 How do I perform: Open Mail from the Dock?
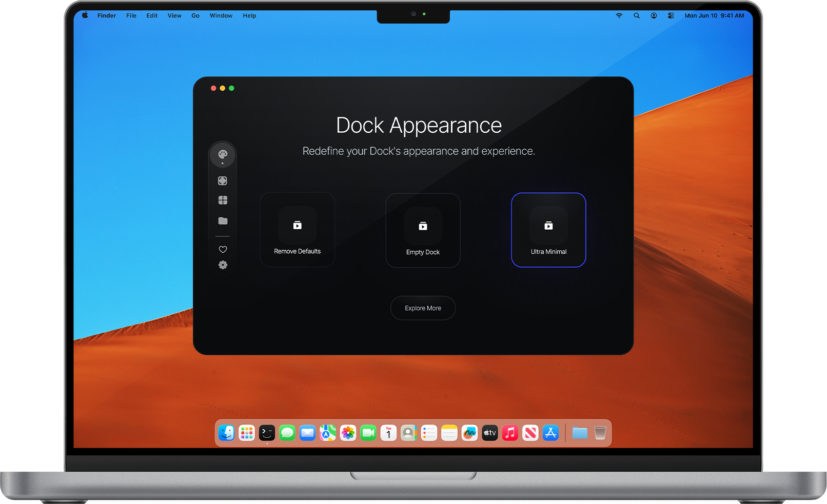[307, 433]
